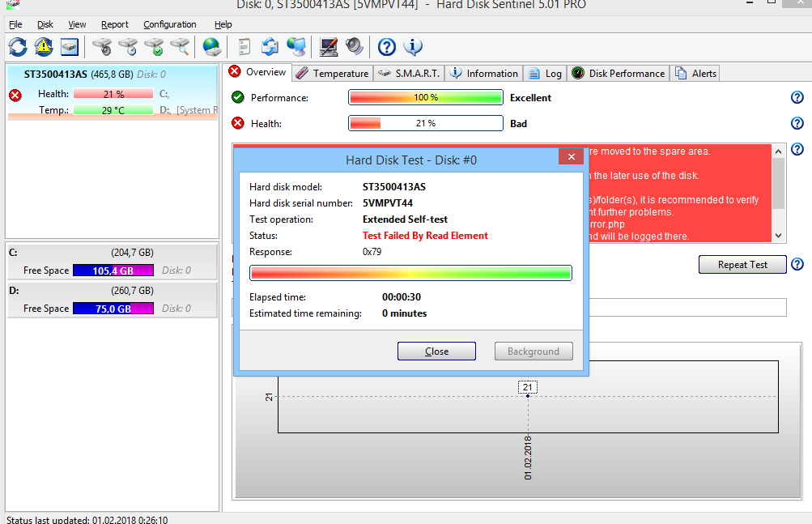This screenshot has height=524, width=812.
Task: Click the 'Test Failed By Read Element' status text
Action: pos(425,236)
